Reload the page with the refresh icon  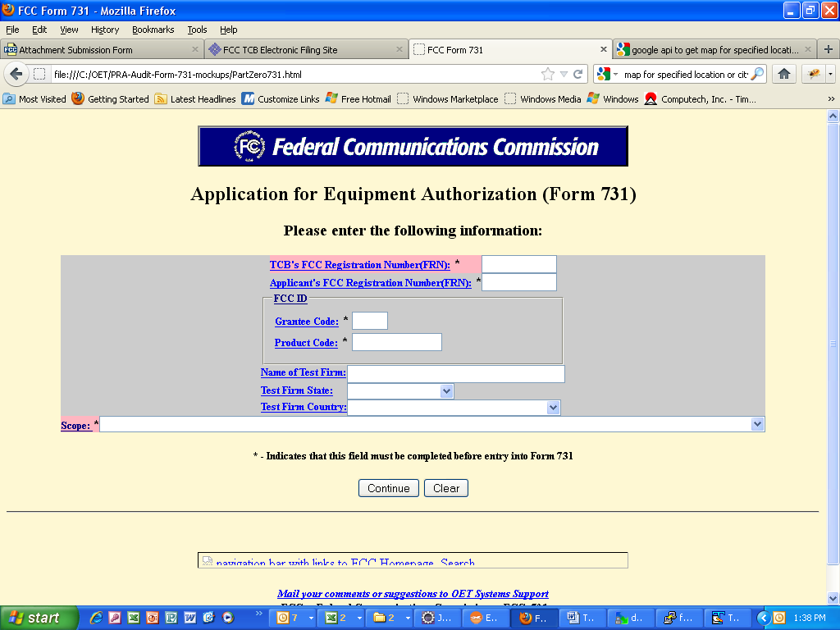(x=577, y=74)
